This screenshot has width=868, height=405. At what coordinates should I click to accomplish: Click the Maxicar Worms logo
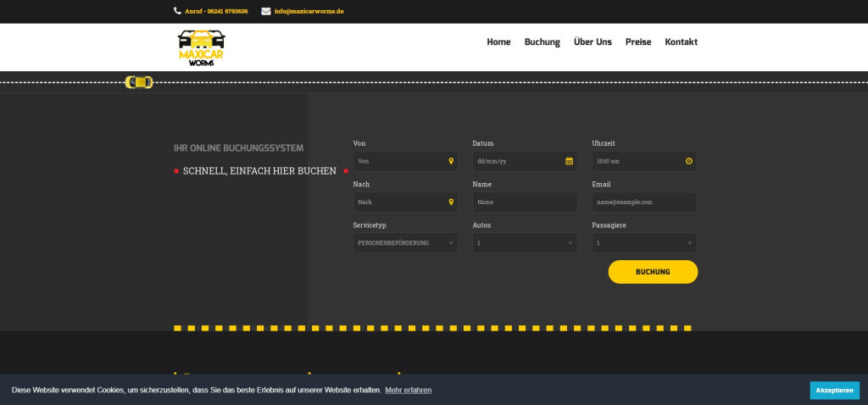[x=202, y=47]
